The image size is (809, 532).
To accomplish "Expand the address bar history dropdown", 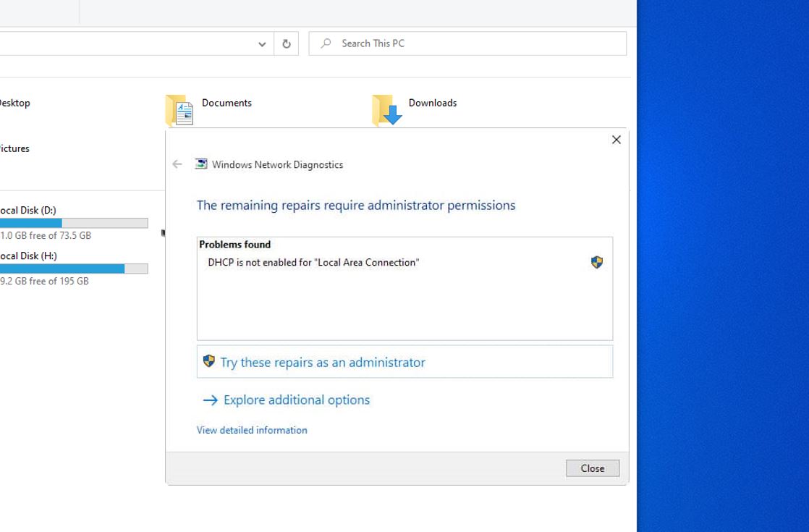I will pyautogui.click(x=262, y=44).
